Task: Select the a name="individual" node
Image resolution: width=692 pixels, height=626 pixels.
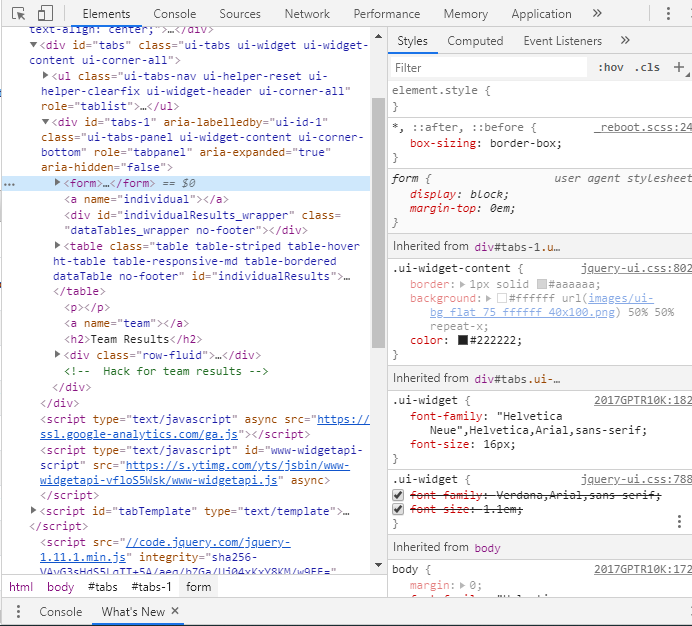Action: (x=147, y=199)
